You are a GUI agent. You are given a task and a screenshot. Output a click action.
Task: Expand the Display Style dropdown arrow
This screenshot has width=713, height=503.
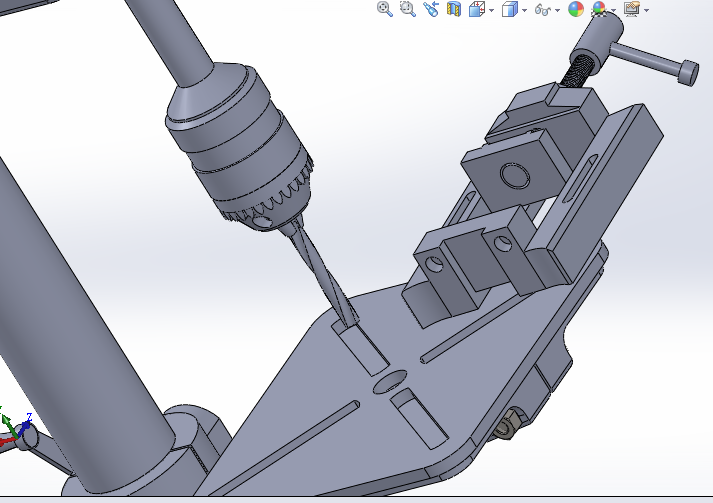[x=524, y=10]
